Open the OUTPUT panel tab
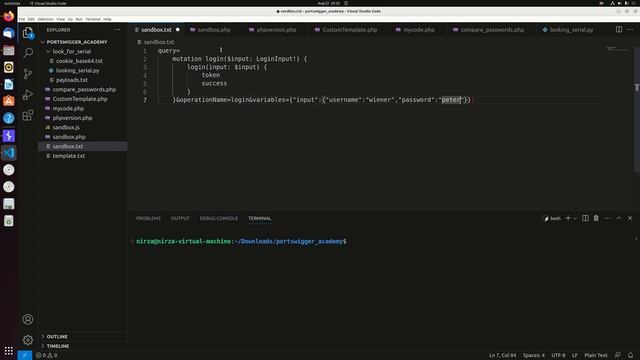This screenshot has height=360, width=640. click(180, 218)
